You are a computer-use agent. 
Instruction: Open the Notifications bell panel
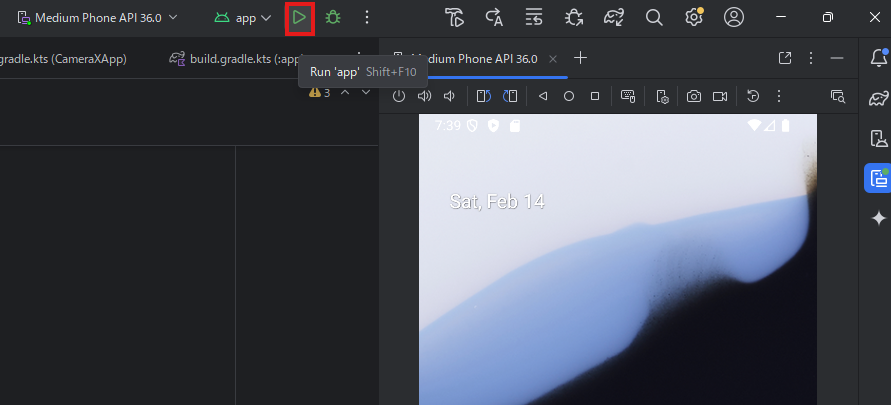pos(878,58)
